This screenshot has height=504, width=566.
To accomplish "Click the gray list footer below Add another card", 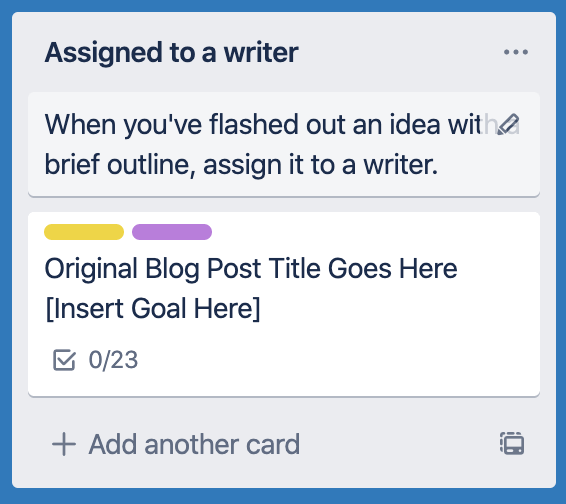I will coord(284,474).
